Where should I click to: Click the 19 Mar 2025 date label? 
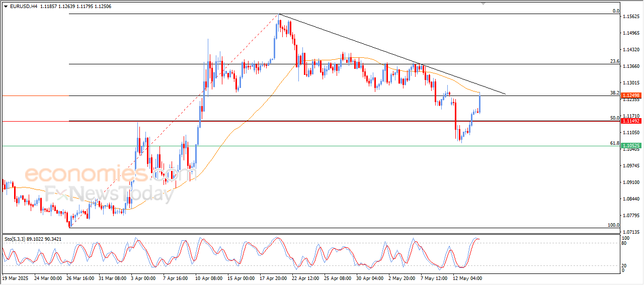pyautogui.click(x=15, y=277)
